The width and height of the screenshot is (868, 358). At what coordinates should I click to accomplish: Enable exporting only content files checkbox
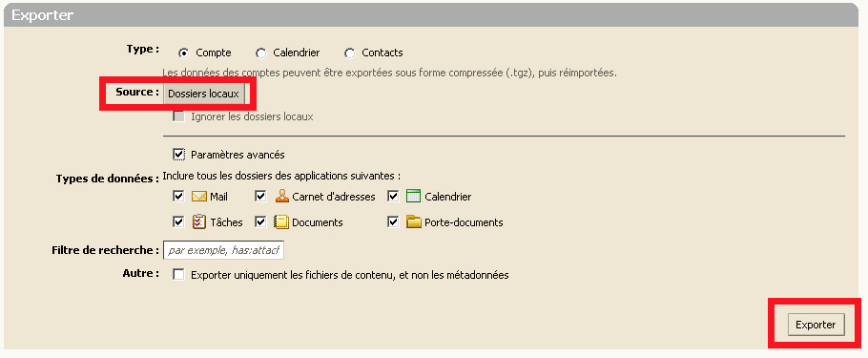click(178, 274)
